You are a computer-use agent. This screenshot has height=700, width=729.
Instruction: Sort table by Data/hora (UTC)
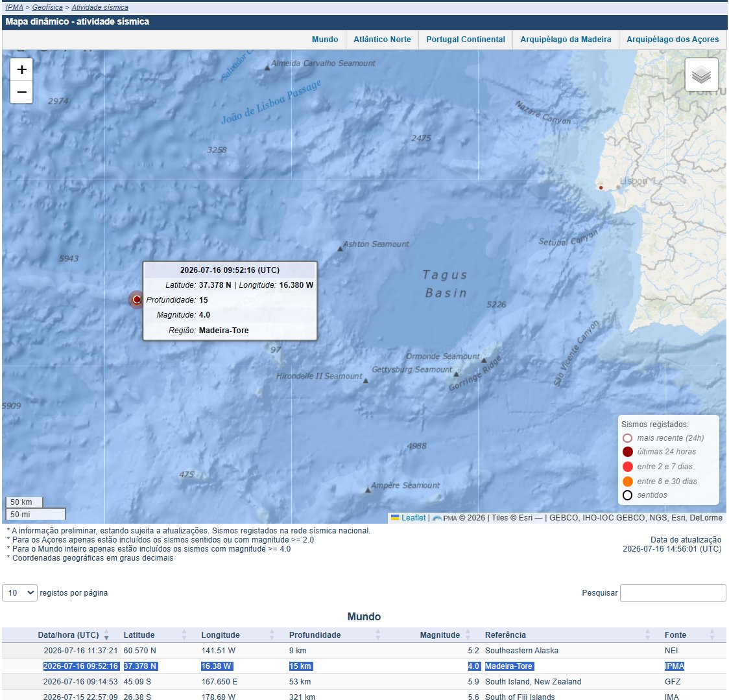68,635
